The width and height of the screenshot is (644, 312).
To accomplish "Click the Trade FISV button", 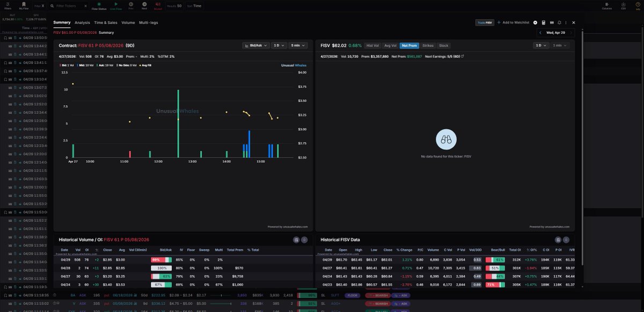I will coord(485,23).
